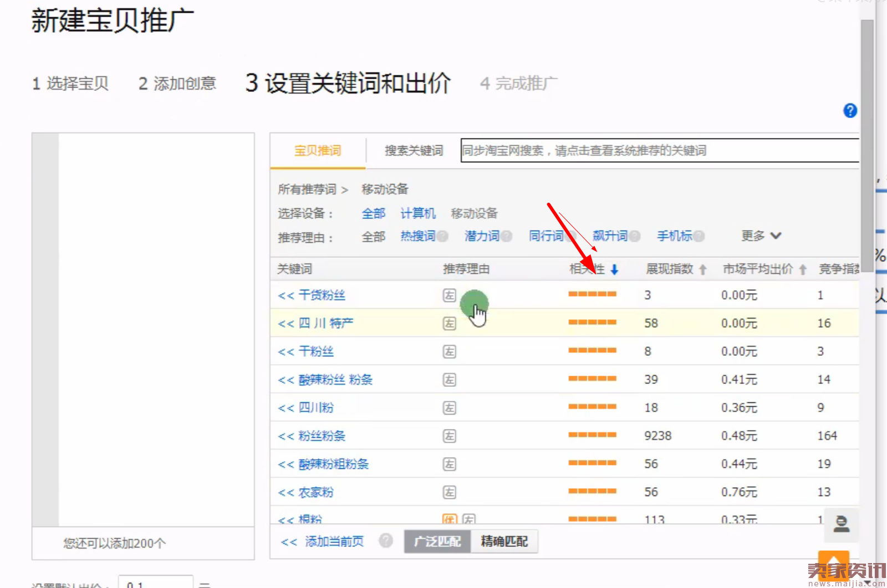Click the page vertical scrollbar thumb
The height and width of the screenshot is (588, 887).
click(867, 145)
